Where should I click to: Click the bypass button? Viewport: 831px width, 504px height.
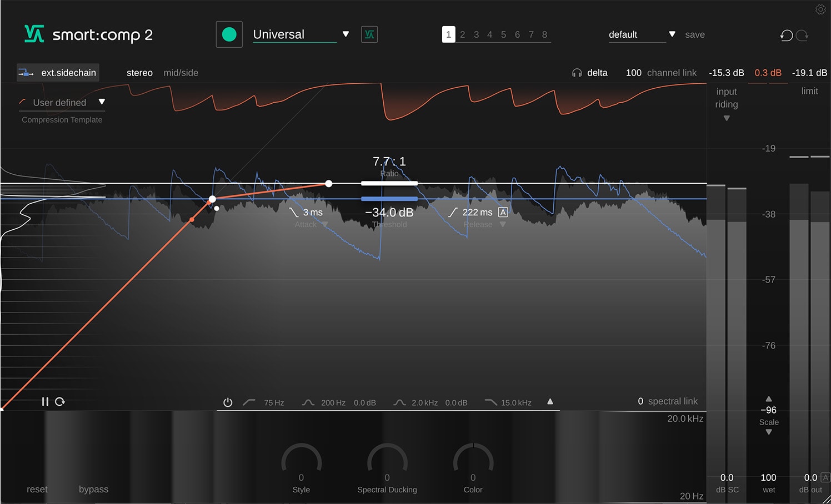point(93,489)
